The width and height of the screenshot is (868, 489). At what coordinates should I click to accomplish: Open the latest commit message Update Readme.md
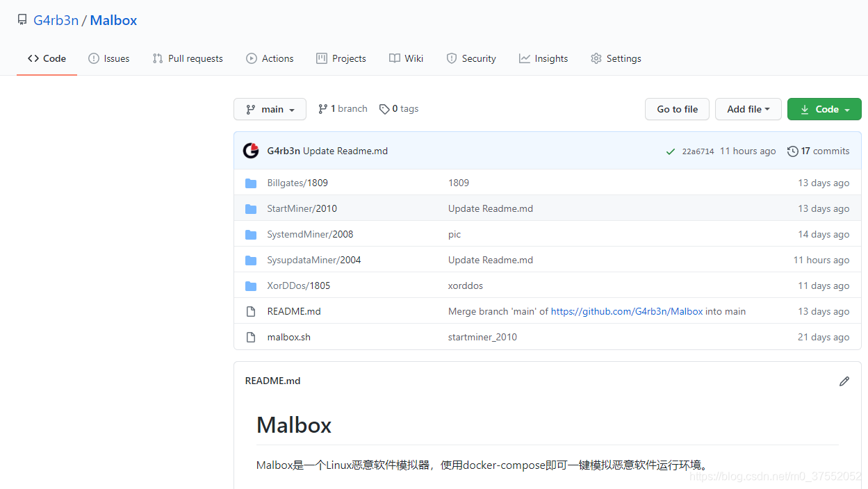tap(345, 151)
